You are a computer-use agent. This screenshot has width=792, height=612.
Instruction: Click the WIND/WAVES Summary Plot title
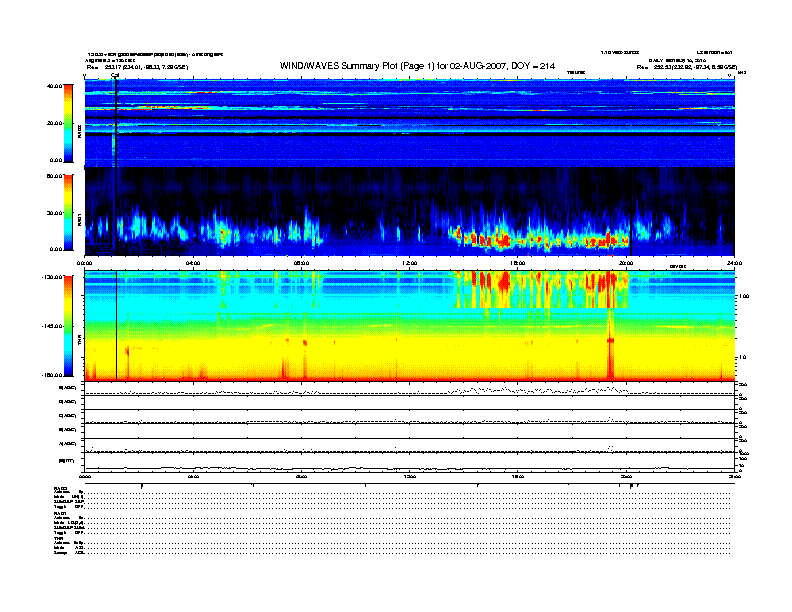pos(417,66)
